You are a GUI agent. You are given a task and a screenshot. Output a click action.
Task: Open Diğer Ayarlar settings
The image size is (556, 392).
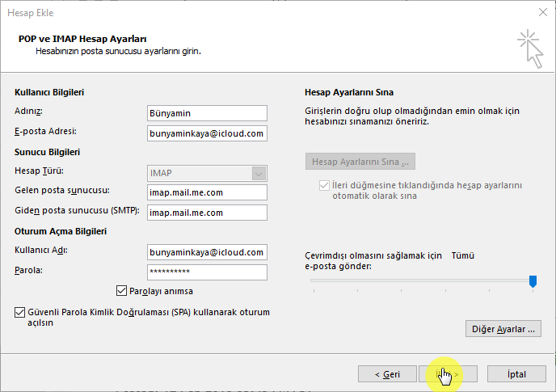click(503, 329)
